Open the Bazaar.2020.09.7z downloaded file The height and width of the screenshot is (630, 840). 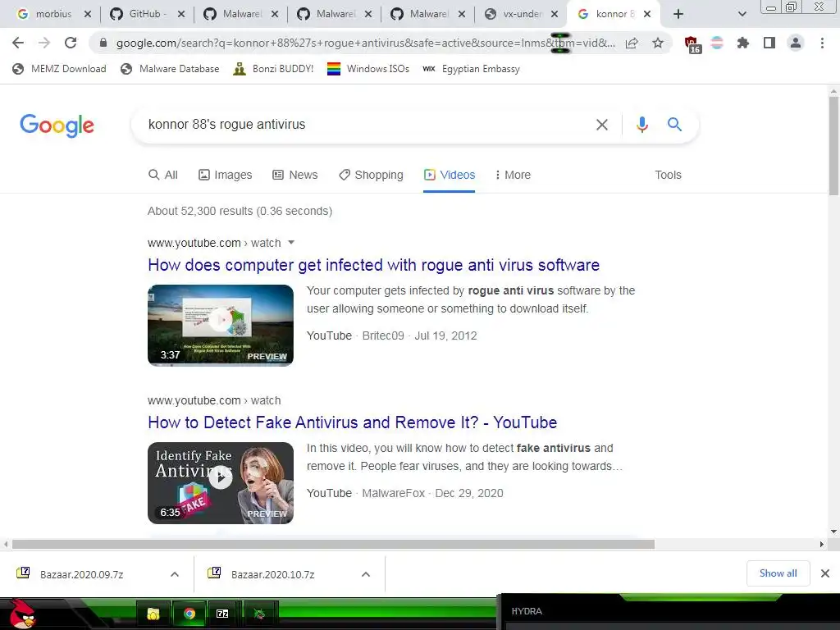pos(81,574)
